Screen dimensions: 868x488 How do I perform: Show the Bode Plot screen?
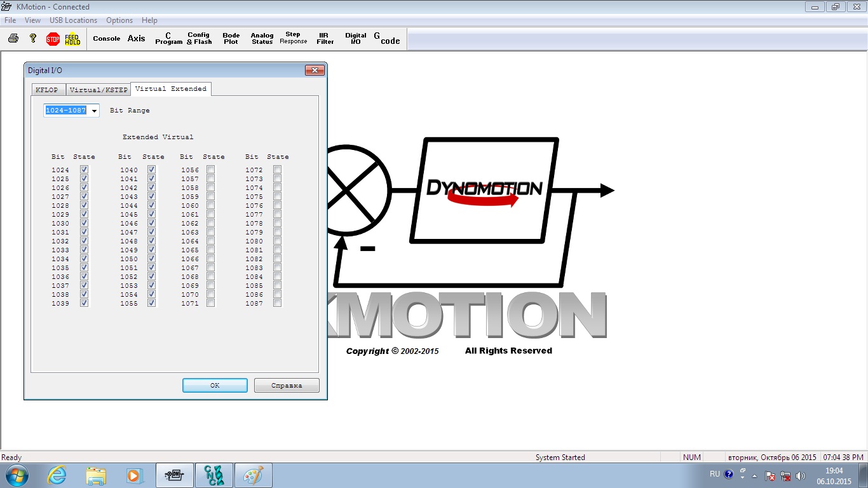pyautogui.click(x=231, y=39)
